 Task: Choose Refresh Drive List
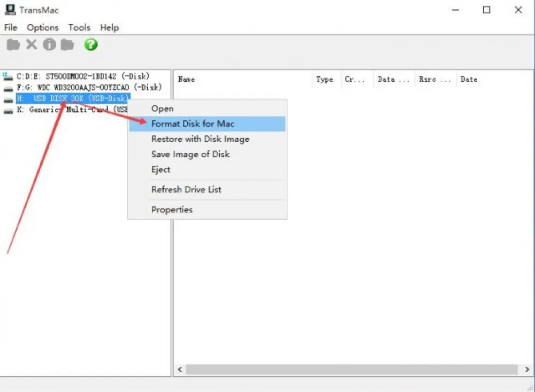(207, 189)
